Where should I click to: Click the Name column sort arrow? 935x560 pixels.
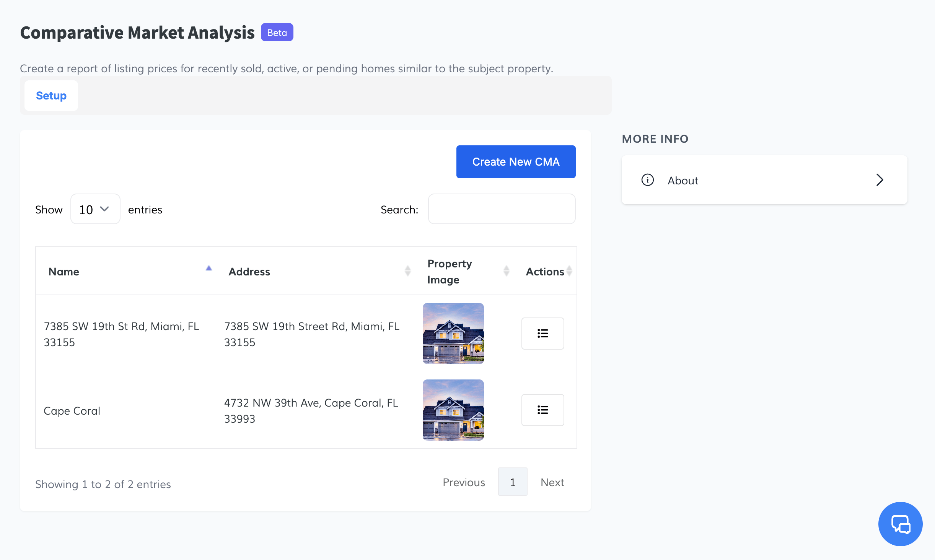pos(209,269)
